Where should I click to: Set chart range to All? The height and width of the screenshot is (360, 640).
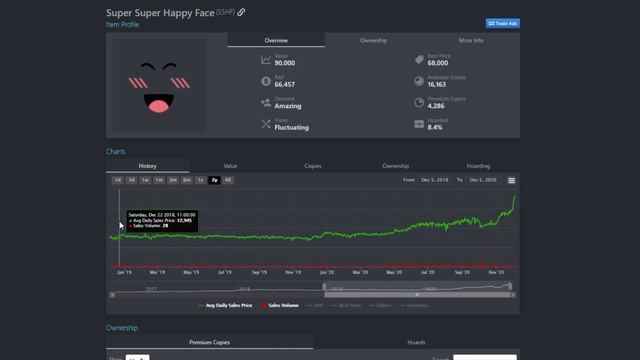pos(228,180)
